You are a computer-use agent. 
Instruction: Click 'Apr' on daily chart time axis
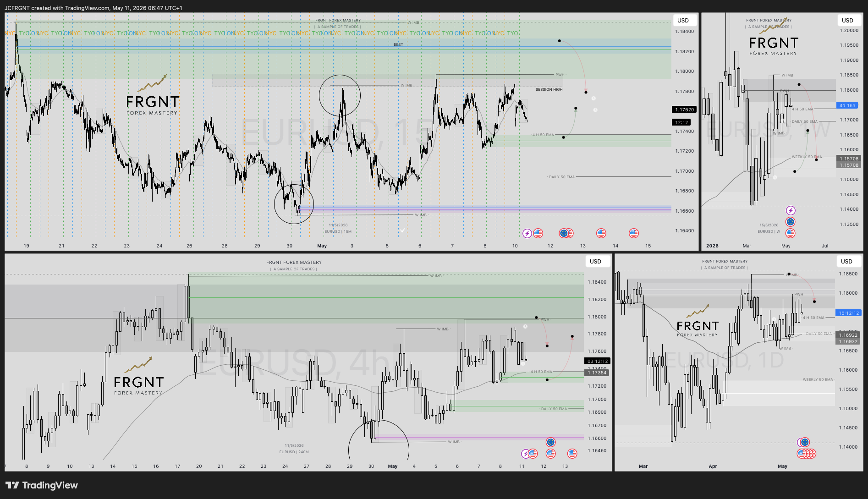point(713,466)
